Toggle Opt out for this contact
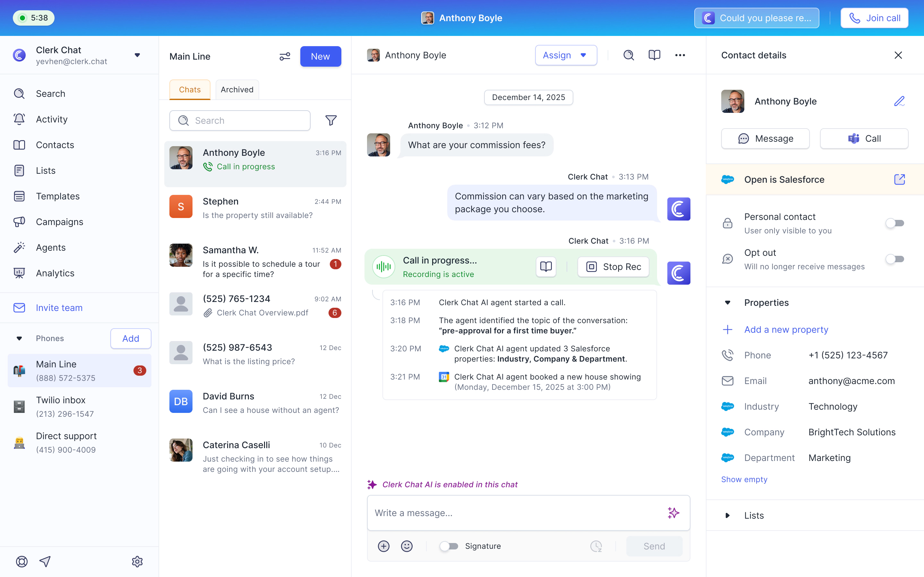This screenshot has height=577, width=924. click(895, 259)
